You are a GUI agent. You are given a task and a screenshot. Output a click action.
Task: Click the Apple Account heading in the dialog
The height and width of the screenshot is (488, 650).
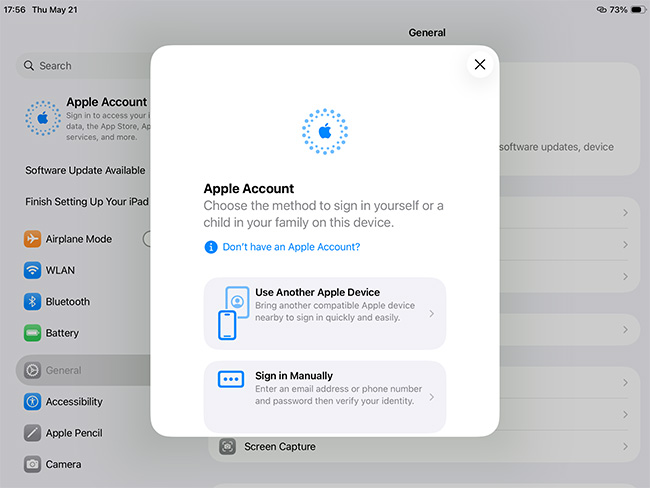pos(249,189)
